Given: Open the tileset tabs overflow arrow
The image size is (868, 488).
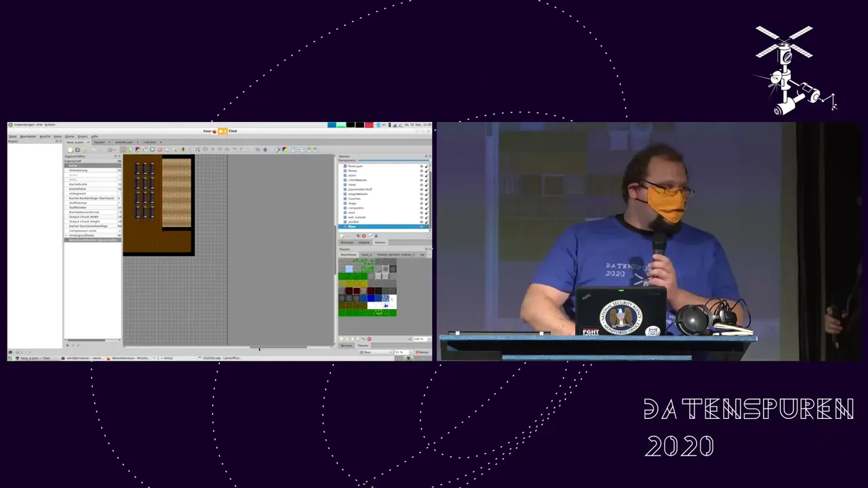Looking at the screenshot, I should pos(429,254).
